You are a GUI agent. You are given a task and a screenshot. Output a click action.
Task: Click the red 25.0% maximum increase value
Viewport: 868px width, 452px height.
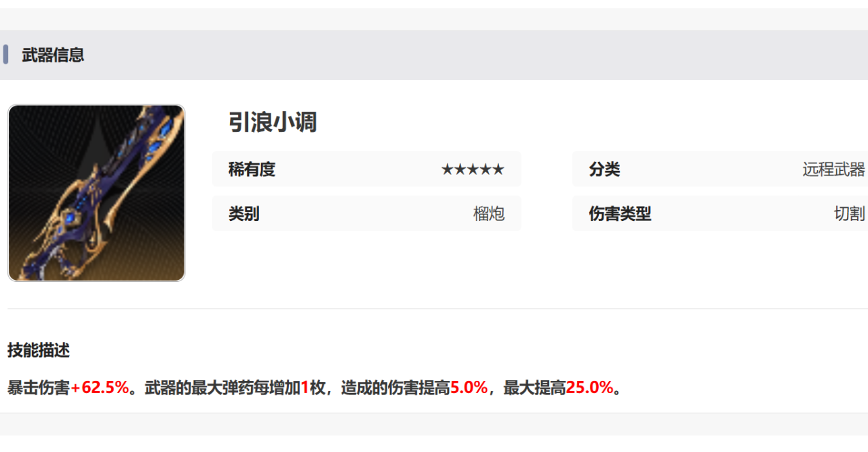[x=589, y=388]
